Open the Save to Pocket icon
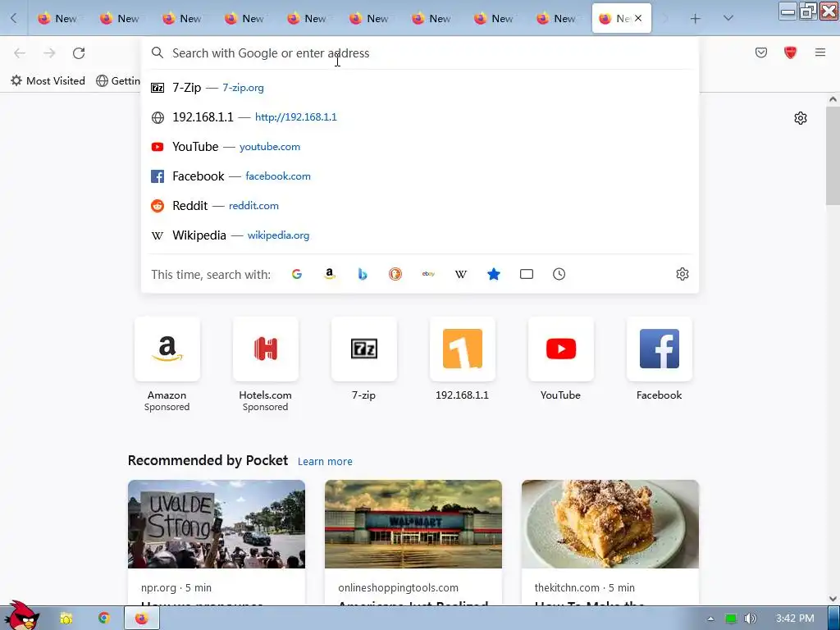 coord(760,52)
